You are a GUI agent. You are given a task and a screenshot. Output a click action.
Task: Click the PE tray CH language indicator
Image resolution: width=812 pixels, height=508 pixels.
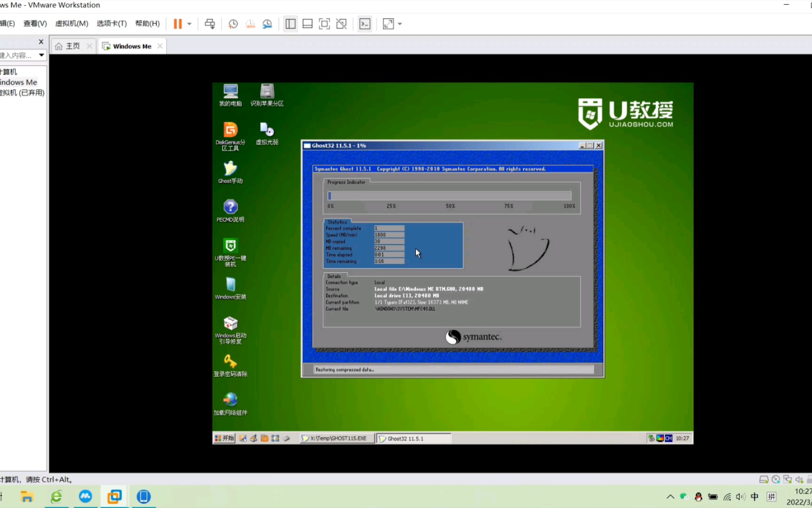[x=668, y=438]
